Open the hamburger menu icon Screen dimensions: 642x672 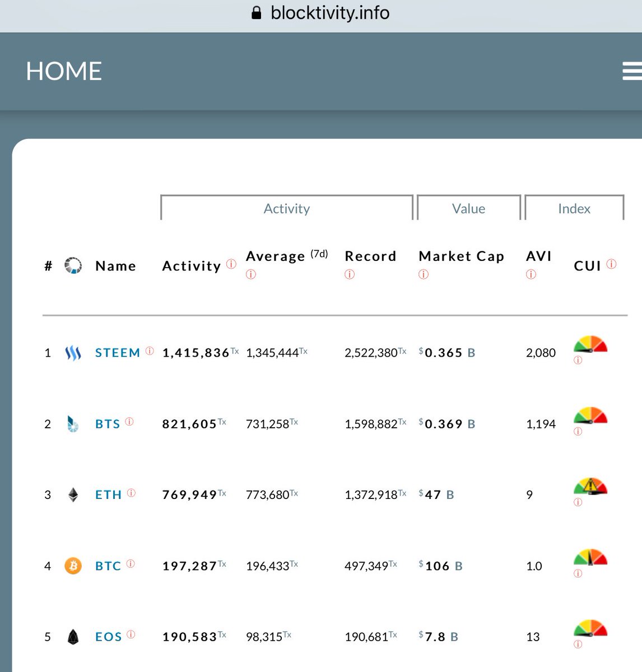coord(632,71)
